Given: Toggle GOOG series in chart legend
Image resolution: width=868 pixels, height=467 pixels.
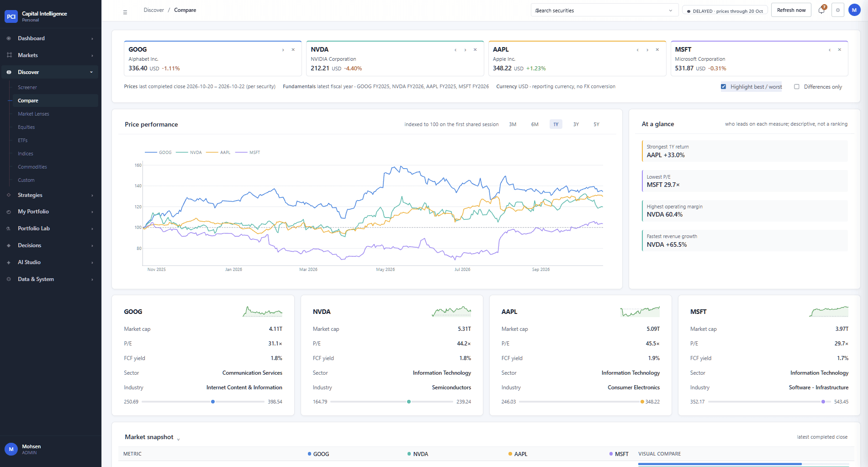Looking at the screenshot, I should pyautogui.click(x=158, y=153).
